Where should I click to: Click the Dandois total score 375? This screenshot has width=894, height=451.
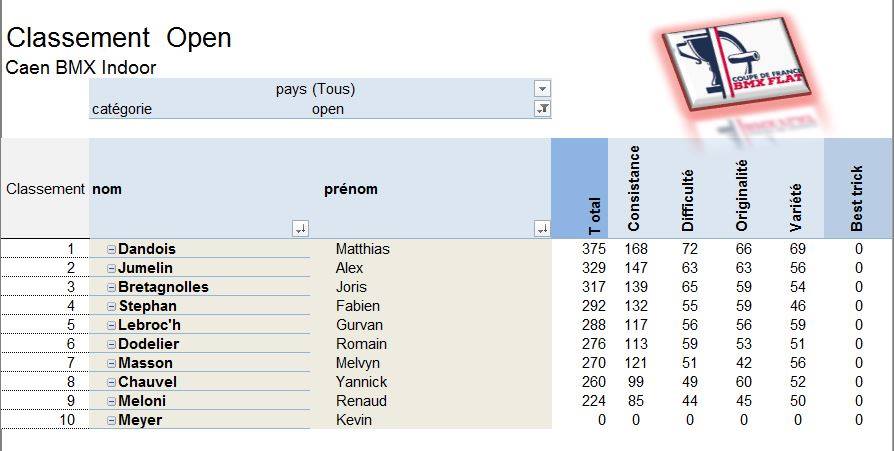[594, 249]
